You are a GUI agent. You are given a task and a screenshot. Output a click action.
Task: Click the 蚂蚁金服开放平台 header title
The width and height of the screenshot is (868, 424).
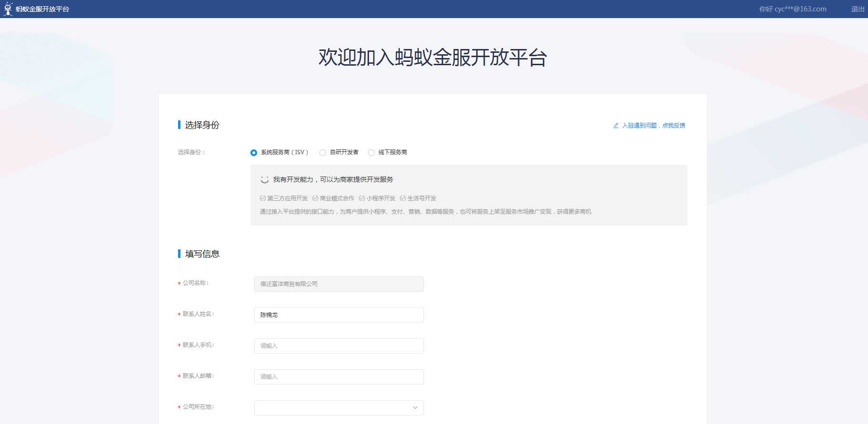[x=42, y=9]
